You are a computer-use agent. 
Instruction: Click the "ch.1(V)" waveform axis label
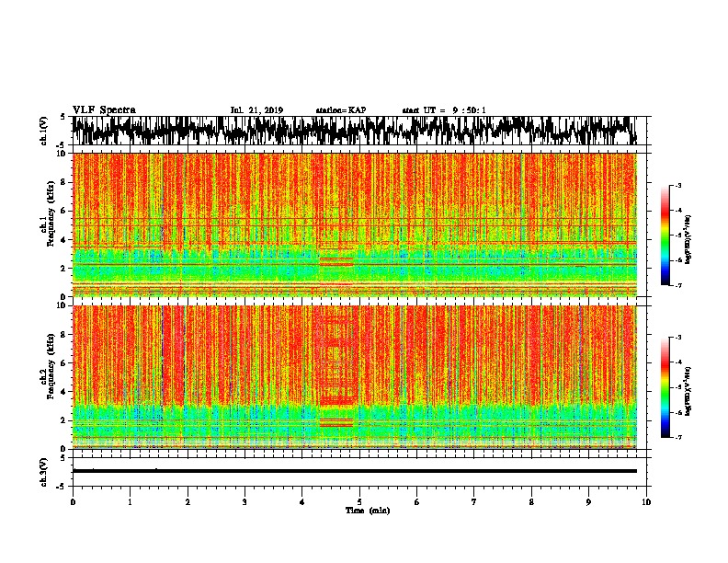43,131
